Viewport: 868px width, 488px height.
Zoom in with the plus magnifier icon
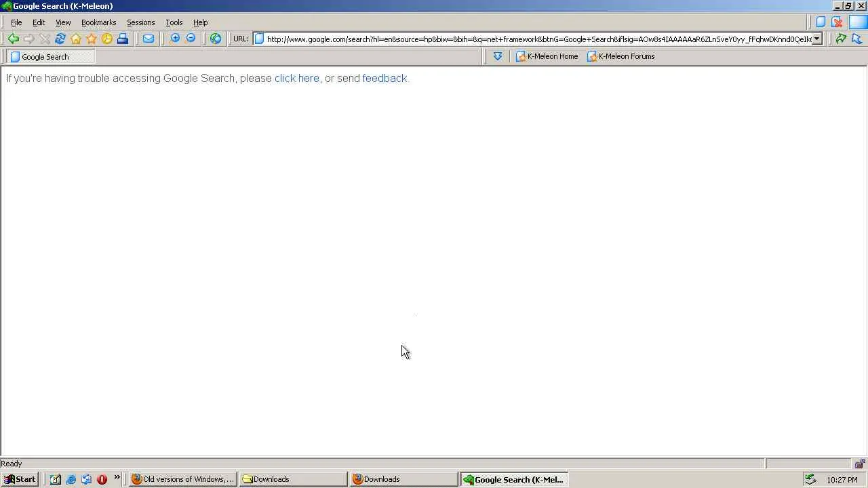[x=175, y=39]
